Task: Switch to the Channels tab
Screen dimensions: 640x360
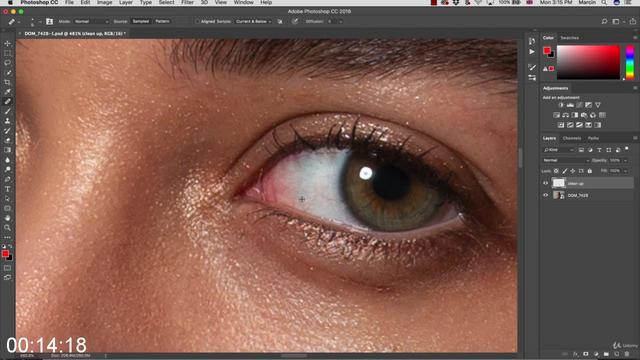Action: tap(572, 138)
